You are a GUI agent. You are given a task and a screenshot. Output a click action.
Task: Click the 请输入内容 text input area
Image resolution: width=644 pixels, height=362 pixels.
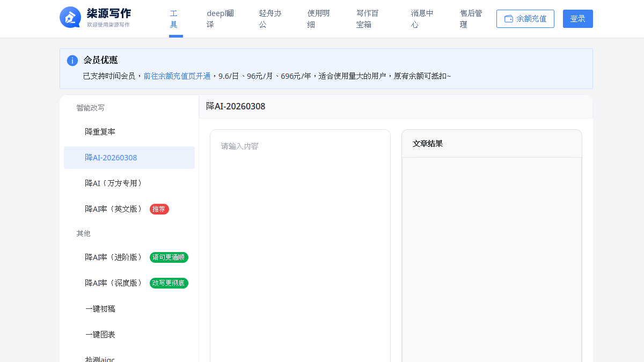click(x=300, y=246)
